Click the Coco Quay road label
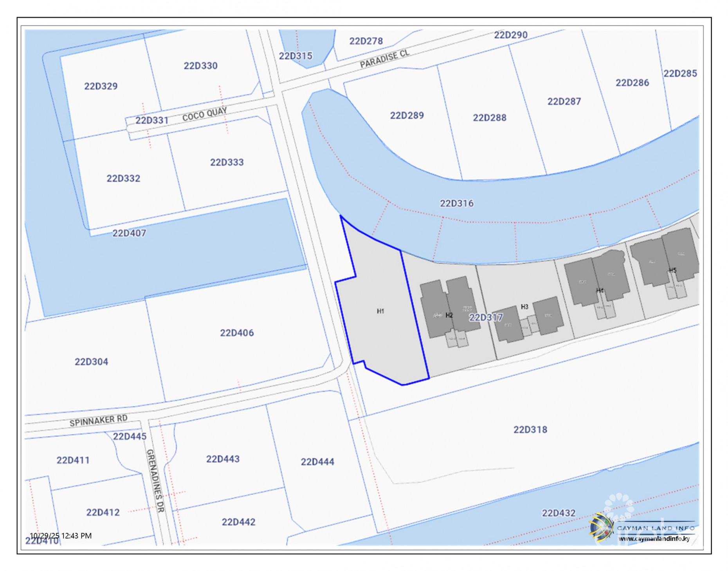This screenshot has height=571, width=728. pos(205,113)
